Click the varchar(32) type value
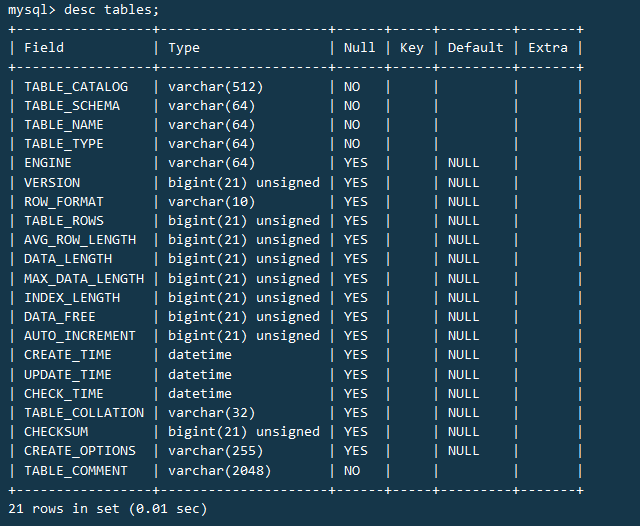This screenshot has width=640, height=526. click(x=211, y=413)
